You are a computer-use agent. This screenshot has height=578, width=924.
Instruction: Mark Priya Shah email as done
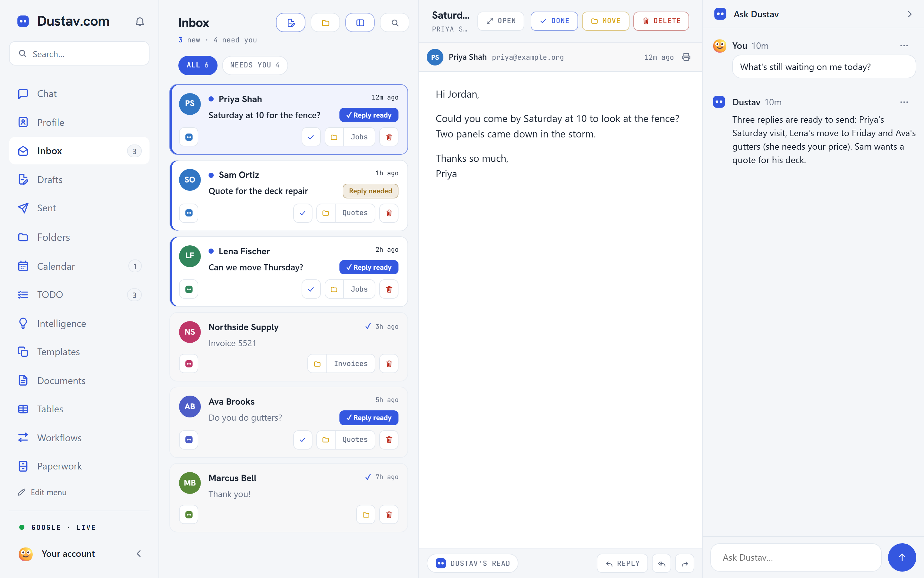point(311,137)
